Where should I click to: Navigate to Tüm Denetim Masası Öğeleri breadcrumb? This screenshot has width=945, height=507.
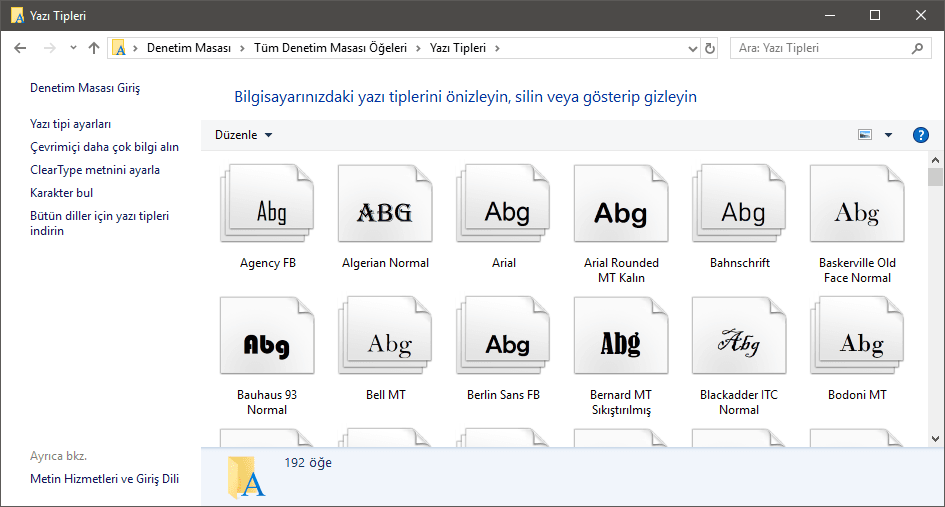tap(330, 48)
